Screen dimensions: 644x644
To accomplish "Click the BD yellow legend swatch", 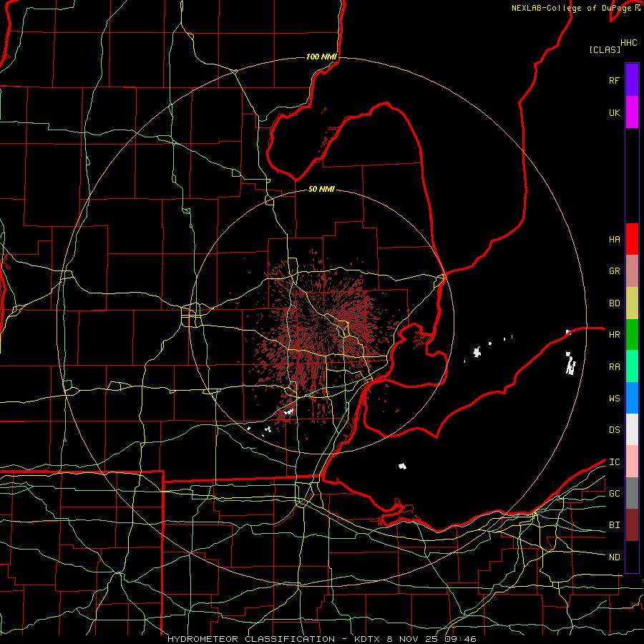I will point(632,303).
